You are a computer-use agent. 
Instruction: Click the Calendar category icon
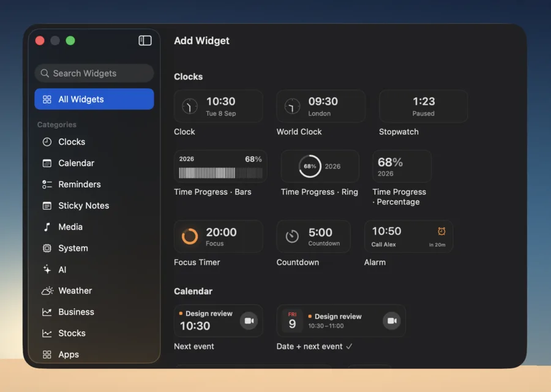(x=47, y=163)
